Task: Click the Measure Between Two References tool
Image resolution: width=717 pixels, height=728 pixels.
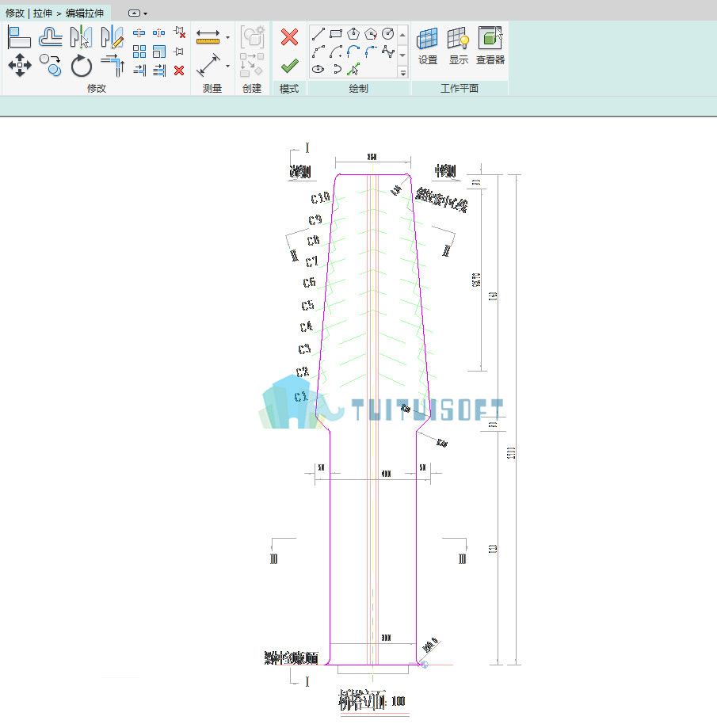Action: 208,36
